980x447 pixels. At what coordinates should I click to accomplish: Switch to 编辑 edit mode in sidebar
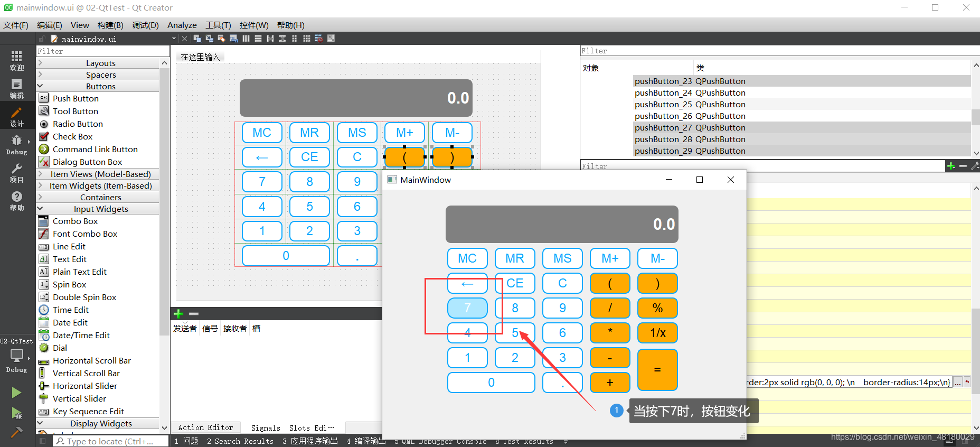[17, 89]
